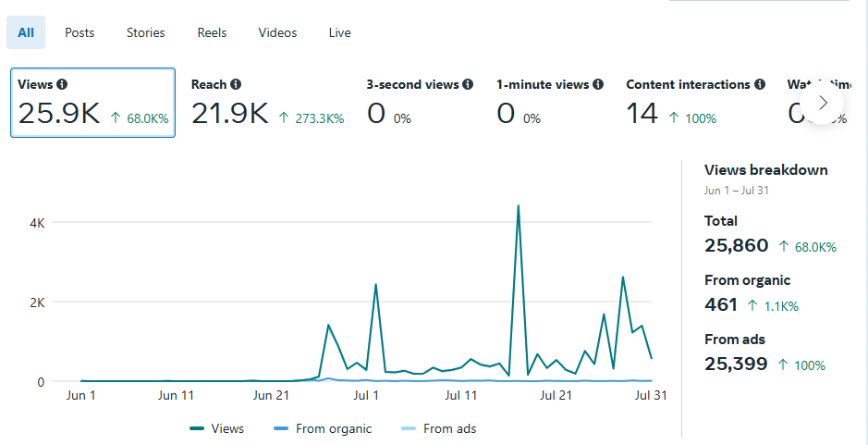Click the Content interactions info icon
The width and height of the screenshot is (868, 445).
[x=760, y=84]
